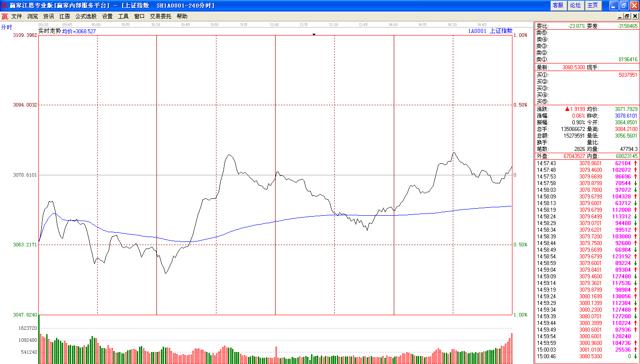Viewport: 640px width, 364px height.
Task: Minimize the inner child window
Action: click(620, 16)
